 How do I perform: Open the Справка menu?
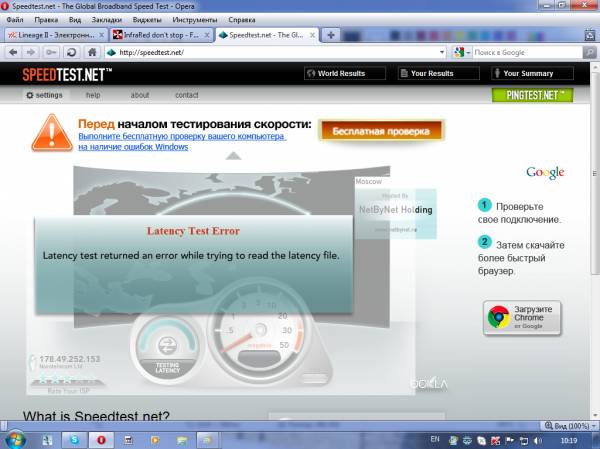(x=242, y=20)
